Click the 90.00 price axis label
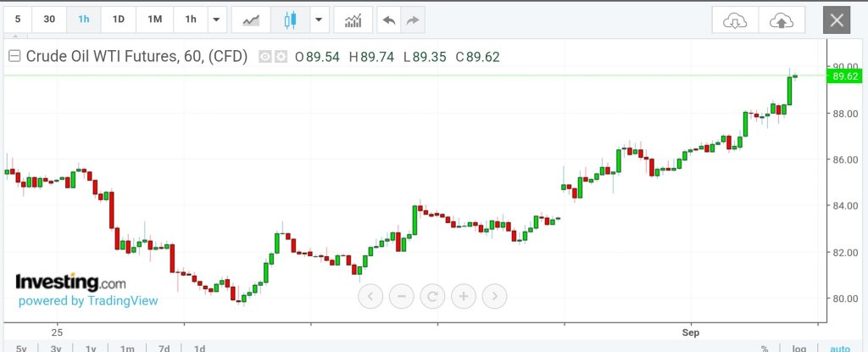Viewport: 868px width, 352px height. click(x=847, y=66)
